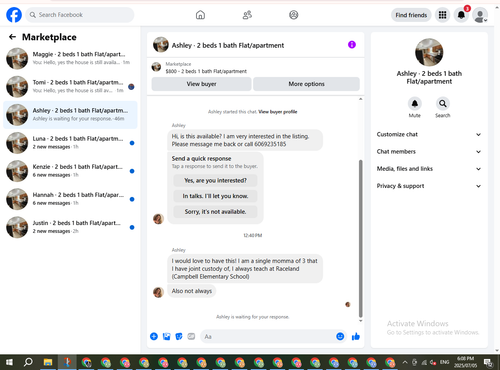The height and width of the screenshot is (370, 500).
Task: Choose a GIF icon in composer
Action: click(191, 336)
